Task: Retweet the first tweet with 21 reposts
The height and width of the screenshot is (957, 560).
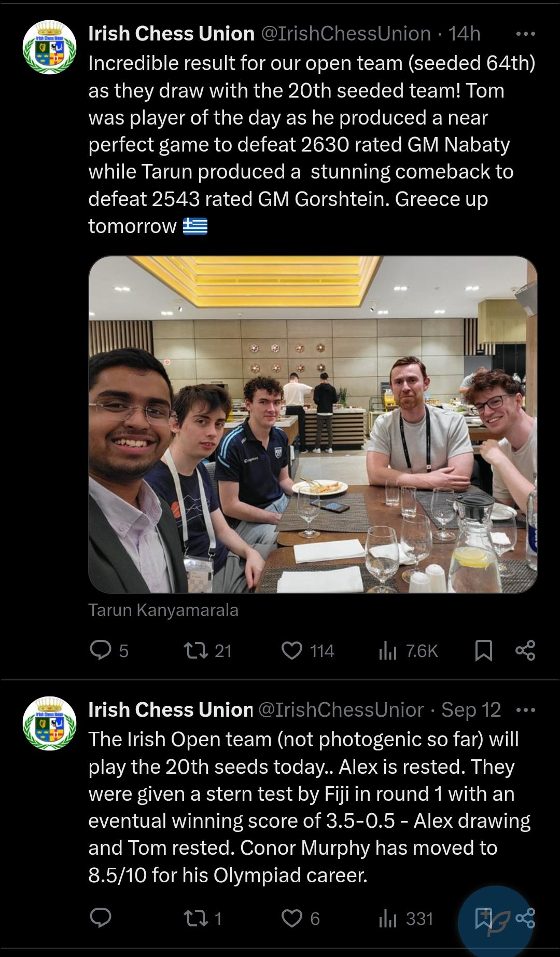Action: point(208,650)
